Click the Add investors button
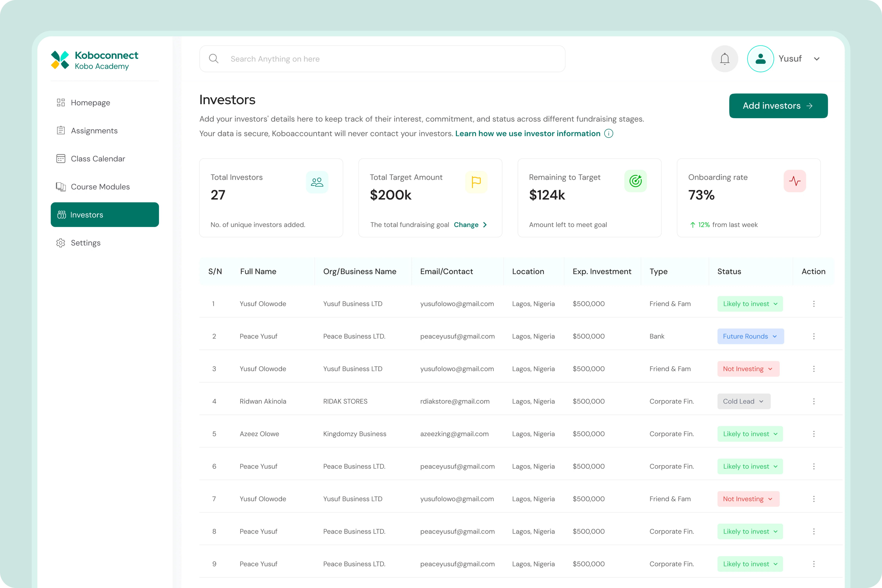This screenshot has height=588, width=882. point(778,106)
